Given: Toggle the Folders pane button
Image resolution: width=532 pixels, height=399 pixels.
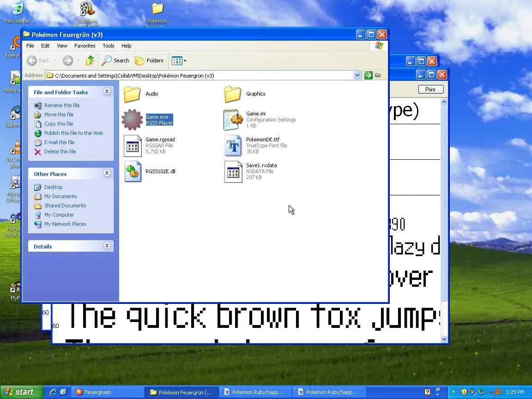Looking at the screenshot, I should 149,61.
